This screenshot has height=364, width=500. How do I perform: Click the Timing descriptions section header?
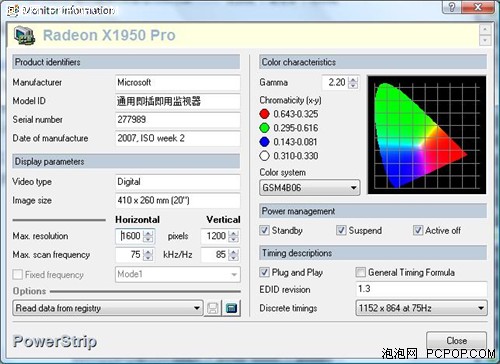pos(373,253)
